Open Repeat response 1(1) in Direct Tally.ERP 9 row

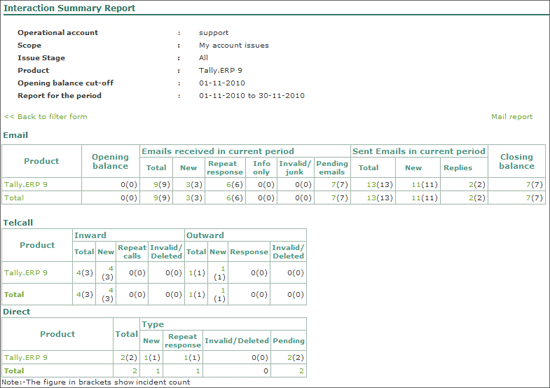point(192,357)
